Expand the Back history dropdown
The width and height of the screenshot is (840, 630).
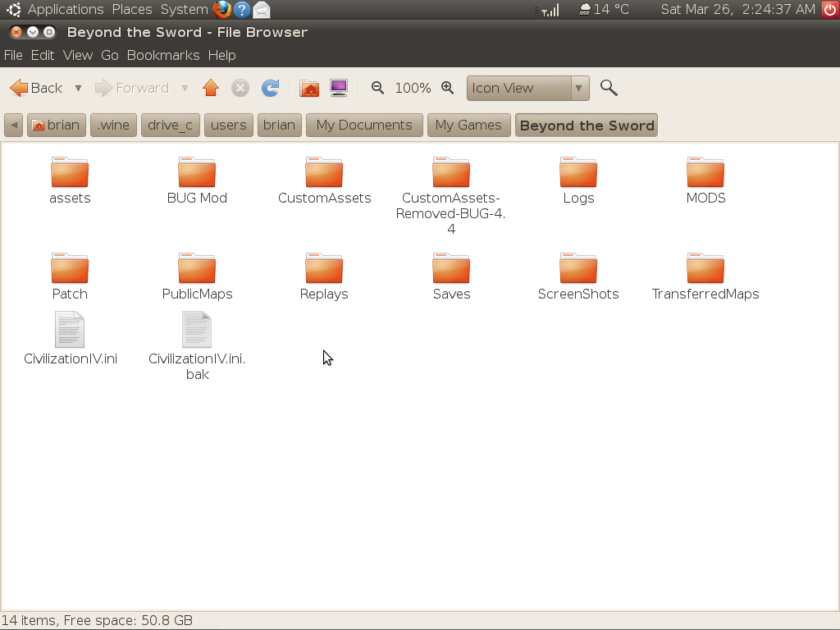click(x=78, y=88)
